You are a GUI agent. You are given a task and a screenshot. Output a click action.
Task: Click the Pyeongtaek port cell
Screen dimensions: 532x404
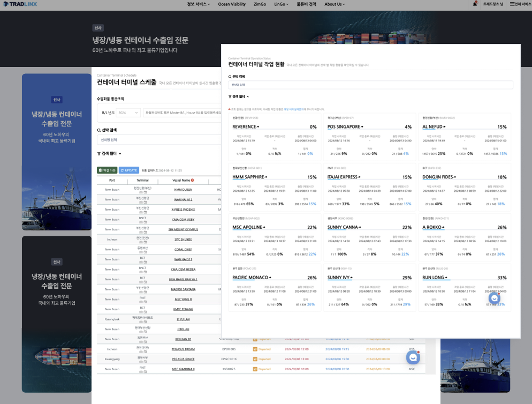(112, 319)
